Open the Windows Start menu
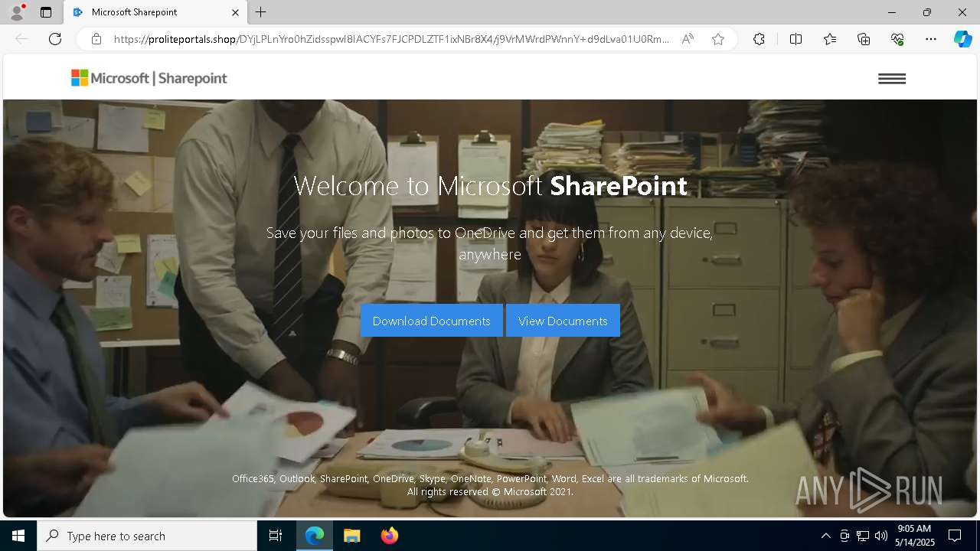Viewport: 980px width, 551px height. click(18, 536)
